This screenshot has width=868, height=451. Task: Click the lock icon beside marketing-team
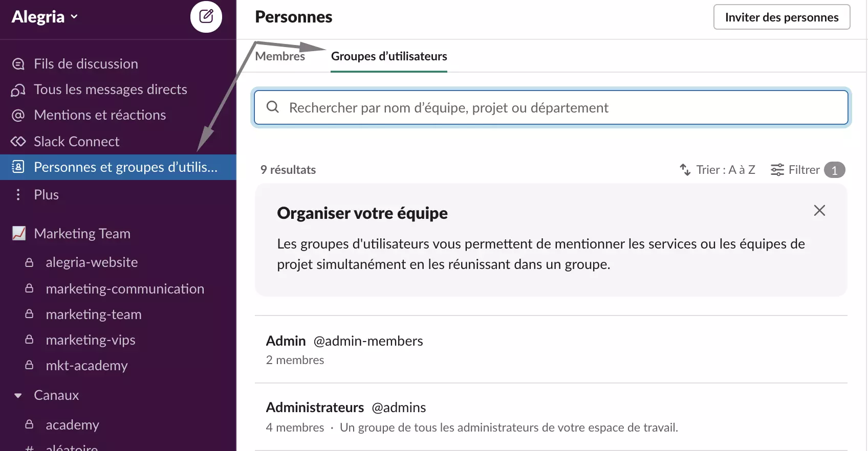pyautogui.click(x=29, y=314)
